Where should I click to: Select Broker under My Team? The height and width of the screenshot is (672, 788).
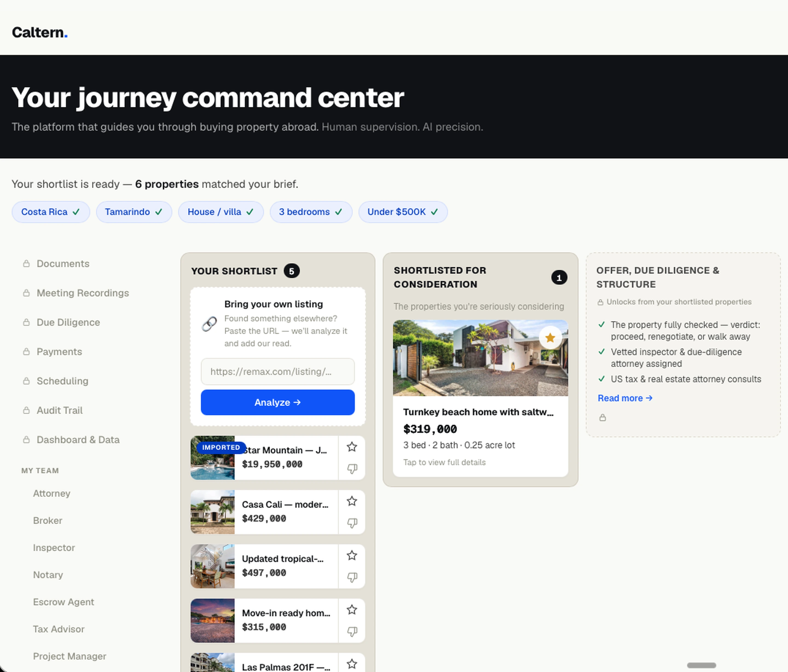tap(48, 520)
